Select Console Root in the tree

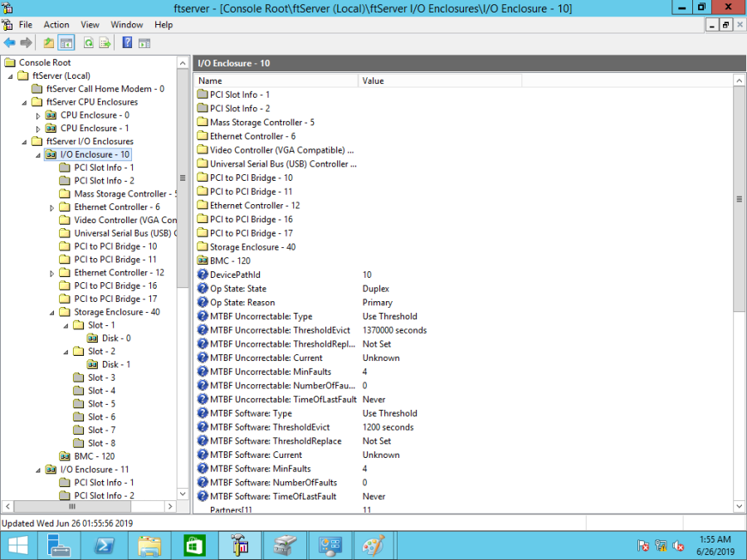45,62
